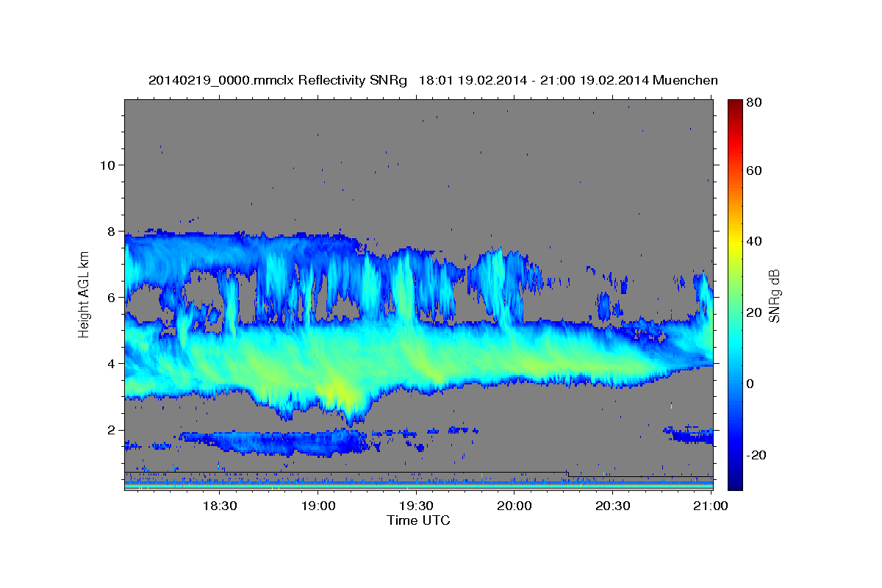The image size is (882, 588).
Task: Click the 21:00 time tick label
Action: tap(711, 506)
